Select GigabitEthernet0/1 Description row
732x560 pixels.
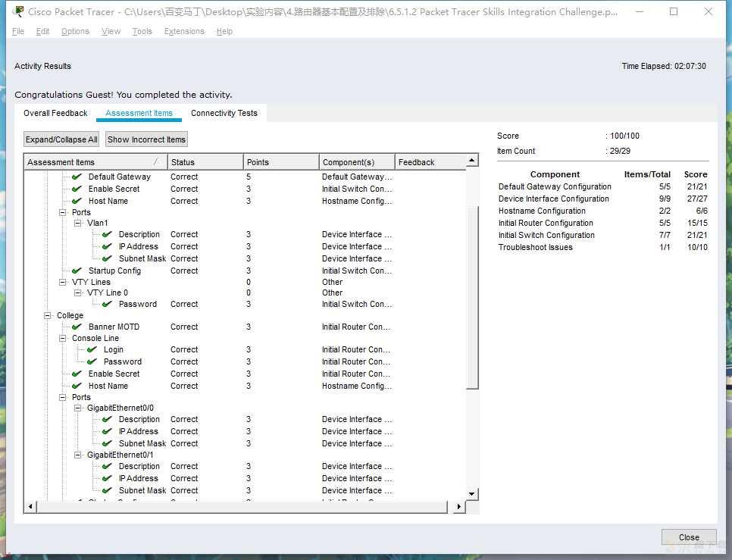[x=245, y=466]
